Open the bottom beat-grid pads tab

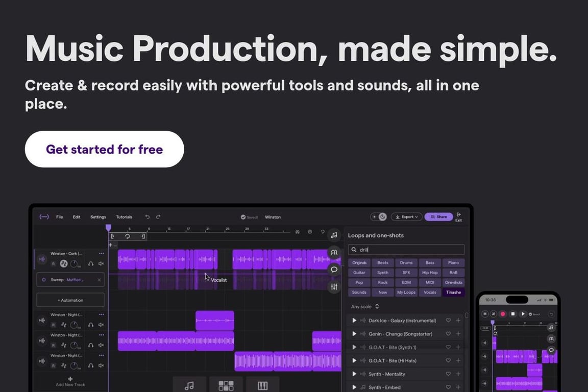click(226, 385)
